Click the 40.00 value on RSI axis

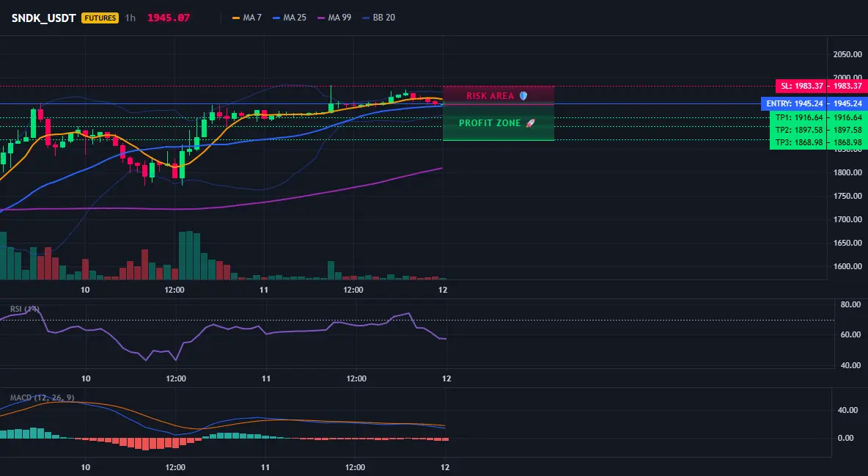(850, 365)
